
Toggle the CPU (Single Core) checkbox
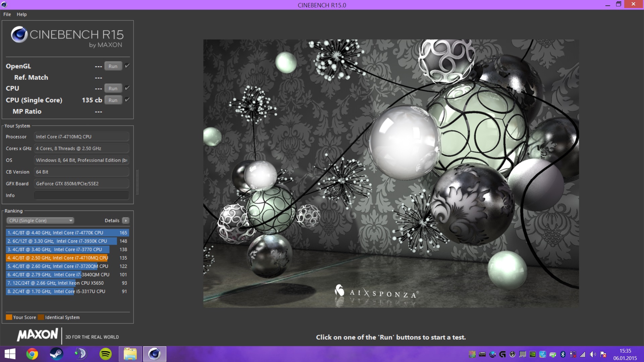(127, 100)
